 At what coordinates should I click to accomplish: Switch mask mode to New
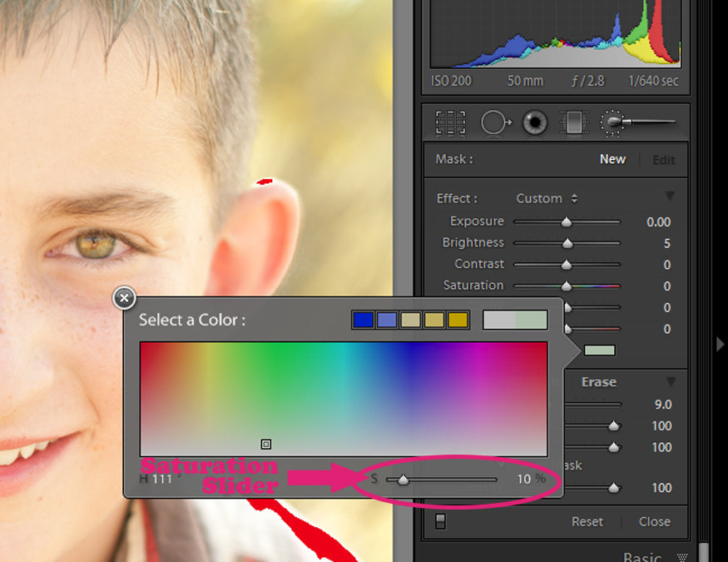pos(612,159)
